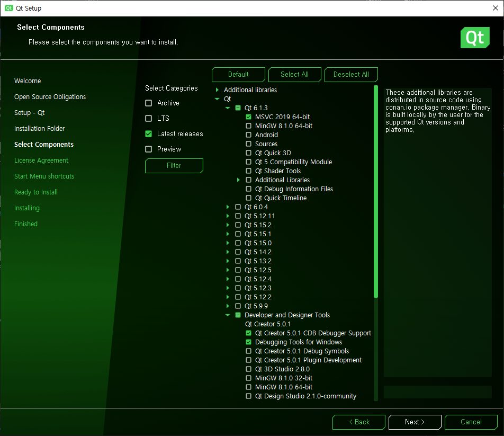Collapse Developer and Designer Tools node

(228, 315)
